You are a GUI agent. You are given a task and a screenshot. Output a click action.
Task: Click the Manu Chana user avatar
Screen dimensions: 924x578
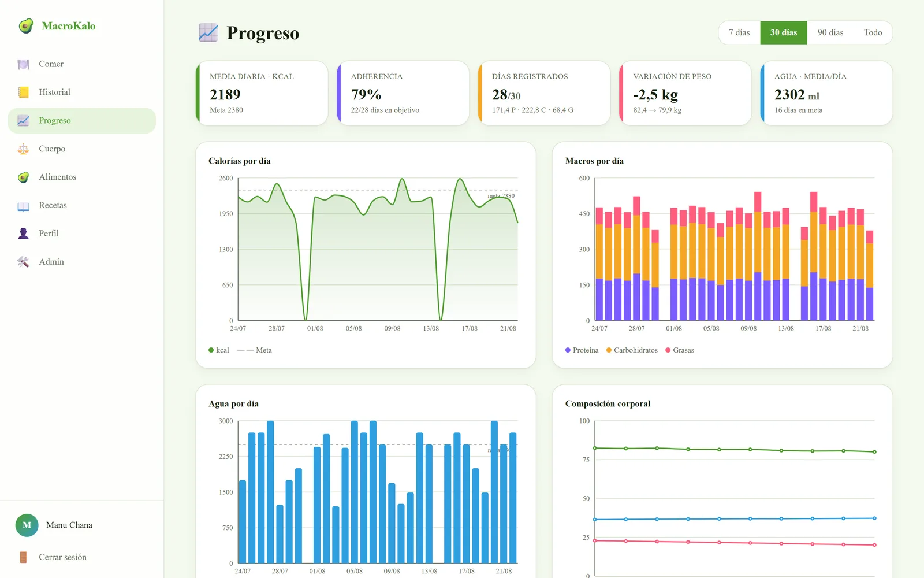tap(27, 525)
